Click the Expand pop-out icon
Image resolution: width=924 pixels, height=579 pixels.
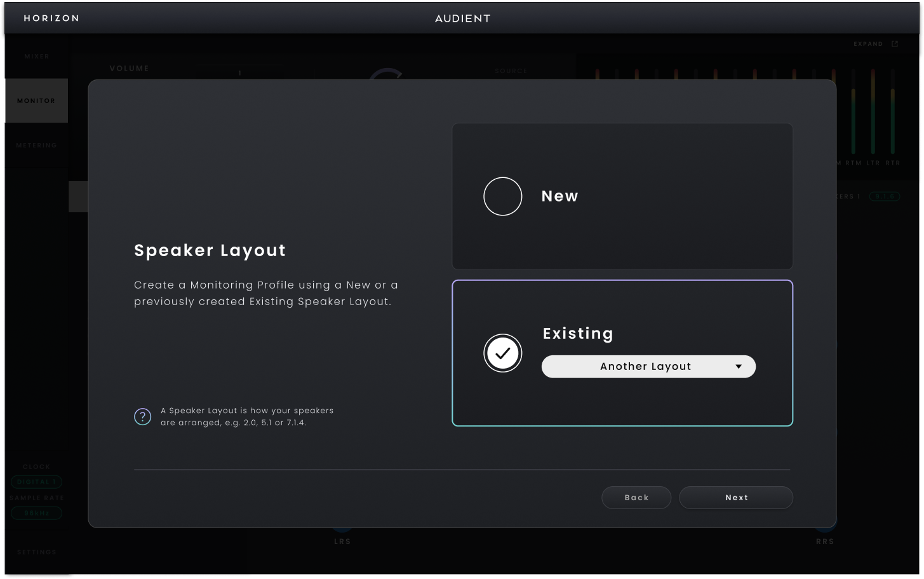point(895,44)
